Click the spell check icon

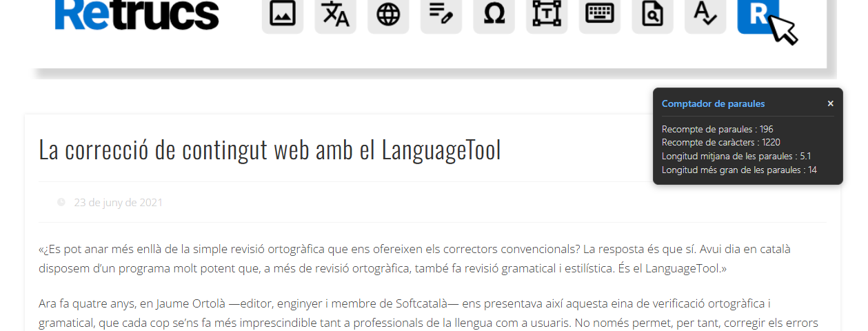click(705, 14)
